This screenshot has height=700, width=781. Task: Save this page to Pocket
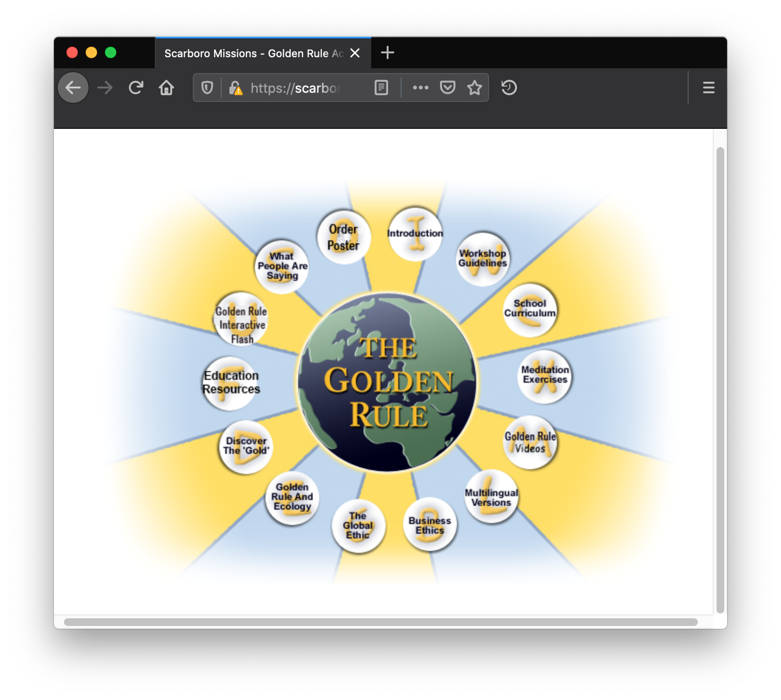pos(447,88)
